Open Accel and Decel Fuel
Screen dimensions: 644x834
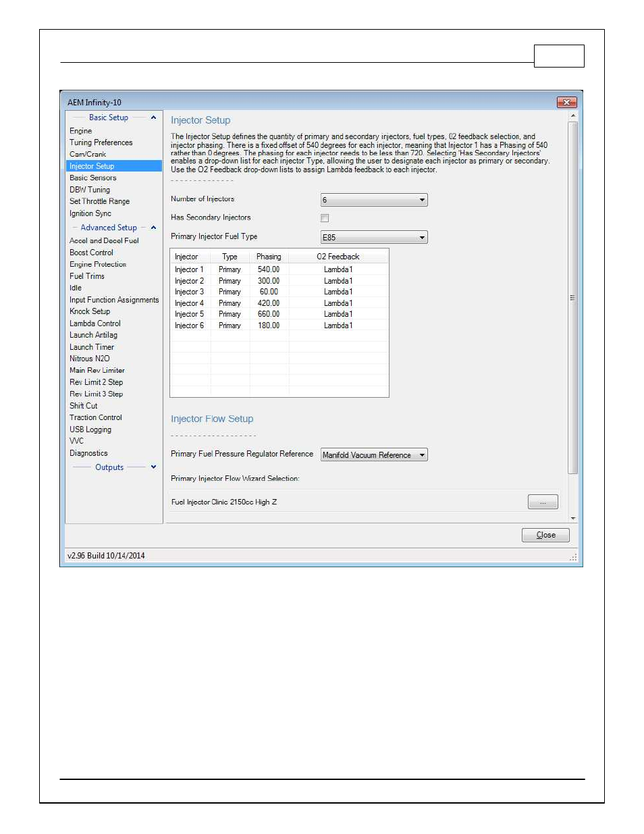click(x=104, y=240)
